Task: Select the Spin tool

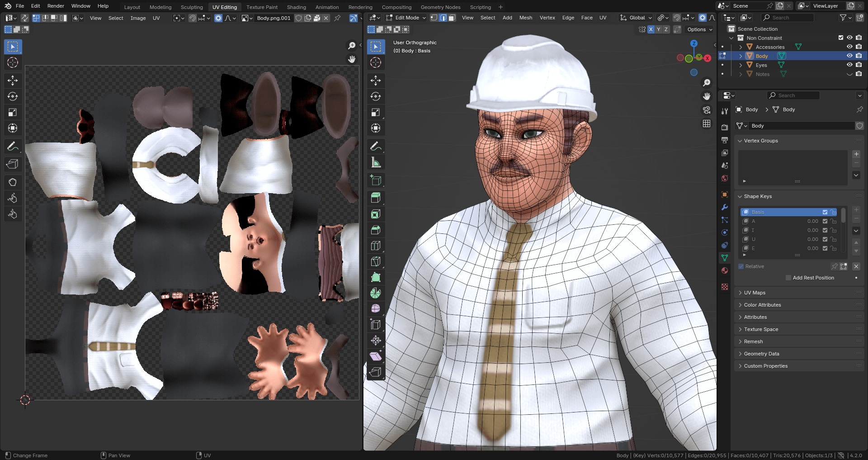Action: pos(376,293)
